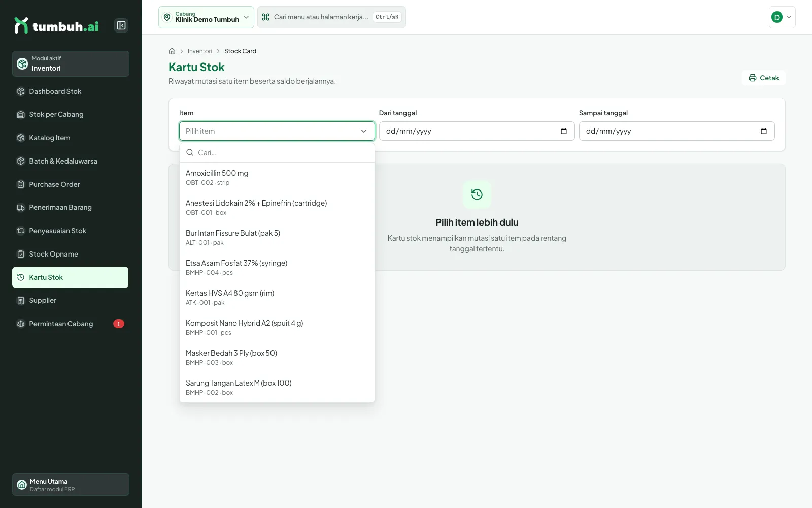Select the Kartu Stok sidebar entry
Image resolution: width=812 pixels, height=508 pixels.
tap(71, 277)
